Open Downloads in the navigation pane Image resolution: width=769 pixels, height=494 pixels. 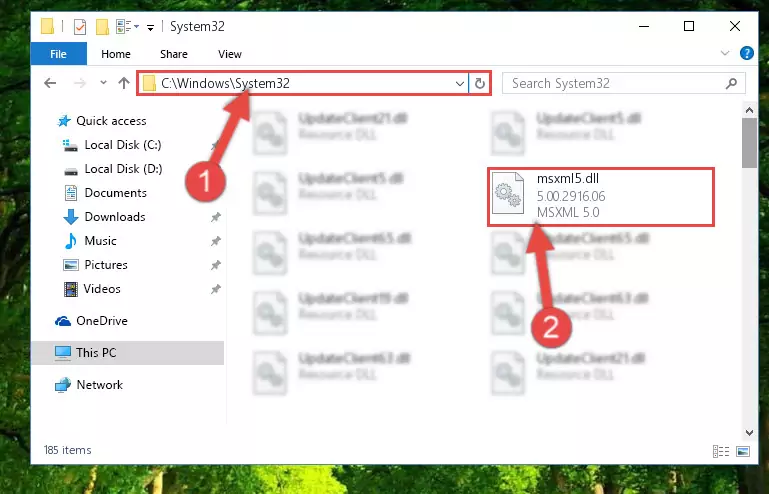pos(115,217)
